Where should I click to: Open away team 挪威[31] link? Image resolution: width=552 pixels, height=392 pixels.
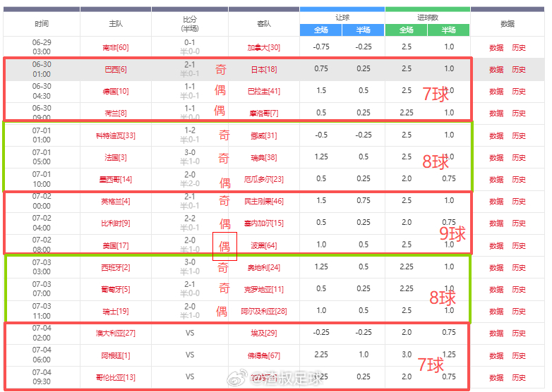(264, 135)
